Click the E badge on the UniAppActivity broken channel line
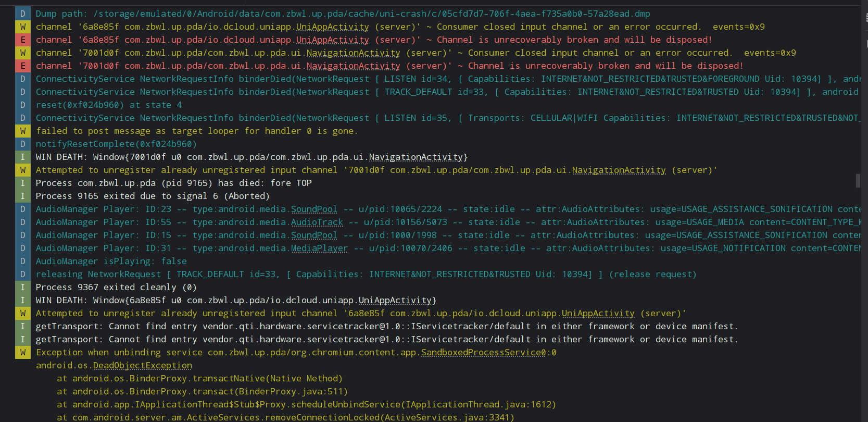This screenshot has width=868, height=422. coord(23,40)
